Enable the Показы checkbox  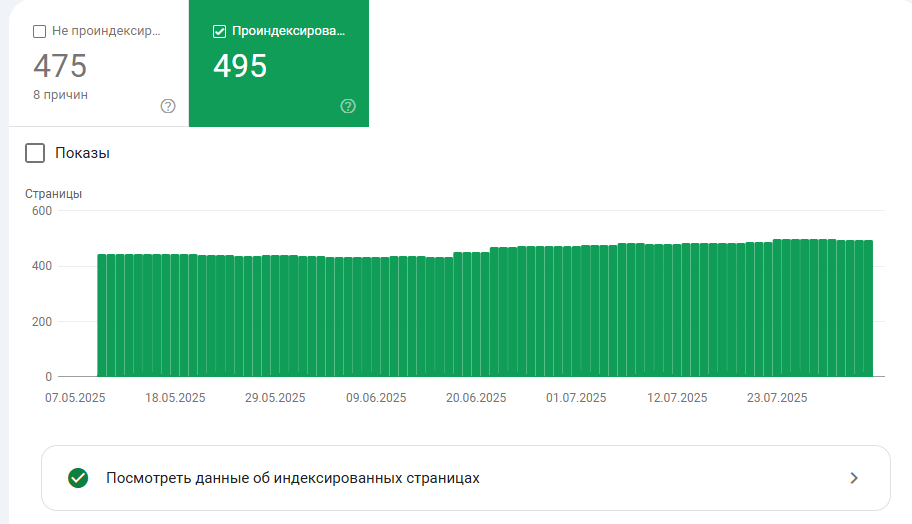[35, 153]
